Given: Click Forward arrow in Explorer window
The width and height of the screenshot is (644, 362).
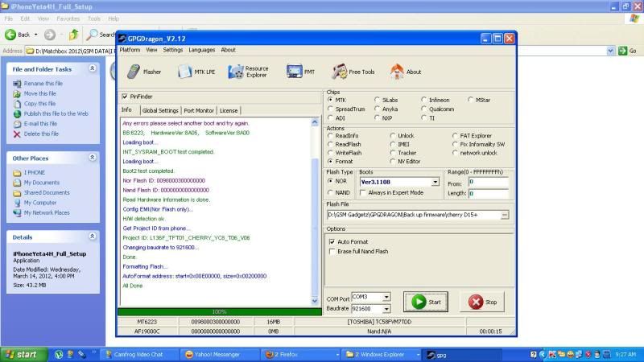Looking at the screenshot, I should (x=50, y=35).
